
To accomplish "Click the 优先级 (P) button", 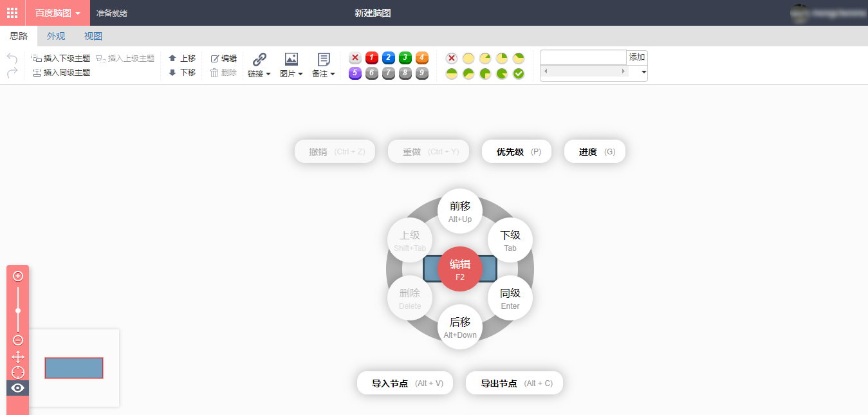I will pyautogui.click(x=517, y=152).
